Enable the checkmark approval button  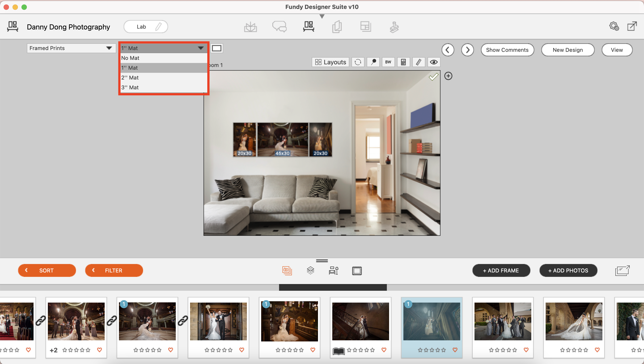(x=434, y=76)
